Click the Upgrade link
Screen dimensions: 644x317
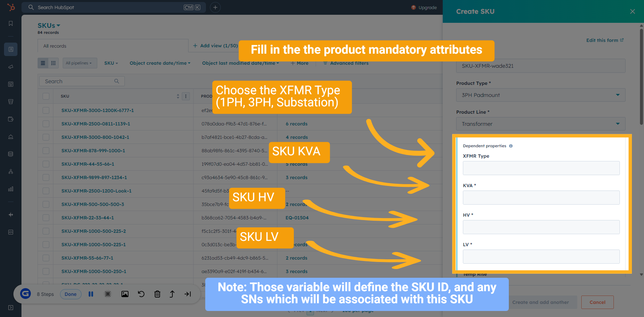(424, 7)
